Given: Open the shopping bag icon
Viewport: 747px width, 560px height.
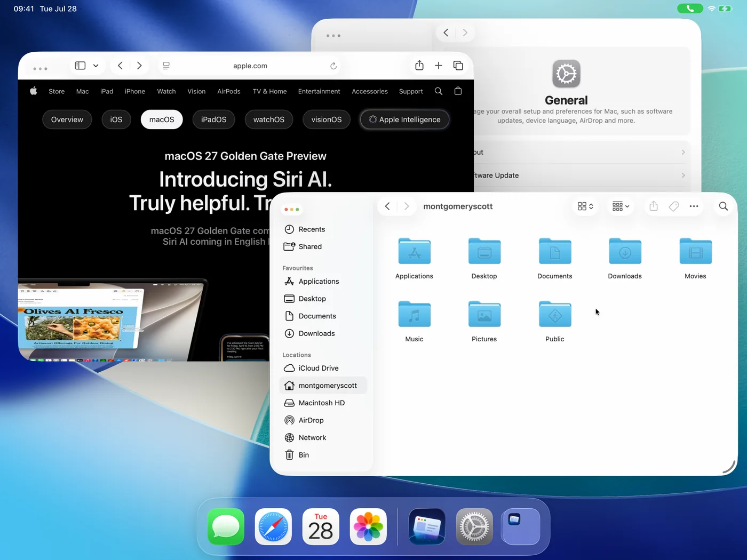Looking at the screenshot, I should (x=458, y=91).
